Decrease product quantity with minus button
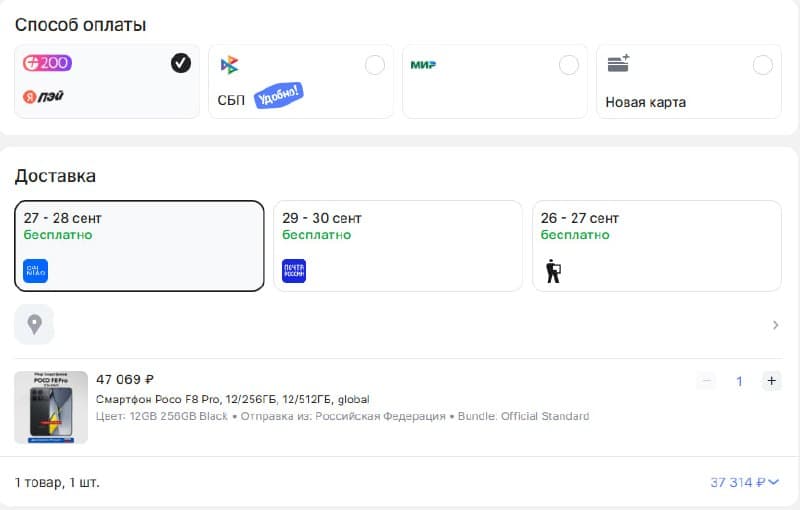 pos(707,380)
